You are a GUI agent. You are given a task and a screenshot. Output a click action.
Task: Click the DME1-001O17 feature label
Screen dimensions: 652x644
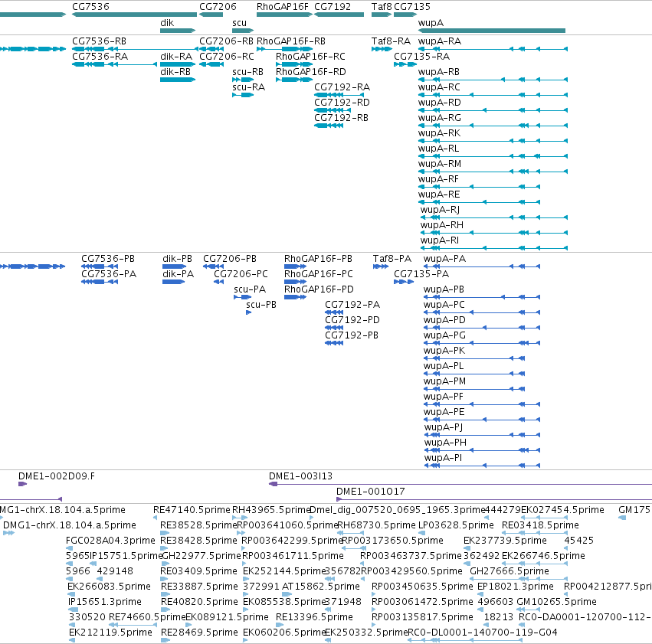click(x=370, y=492)
